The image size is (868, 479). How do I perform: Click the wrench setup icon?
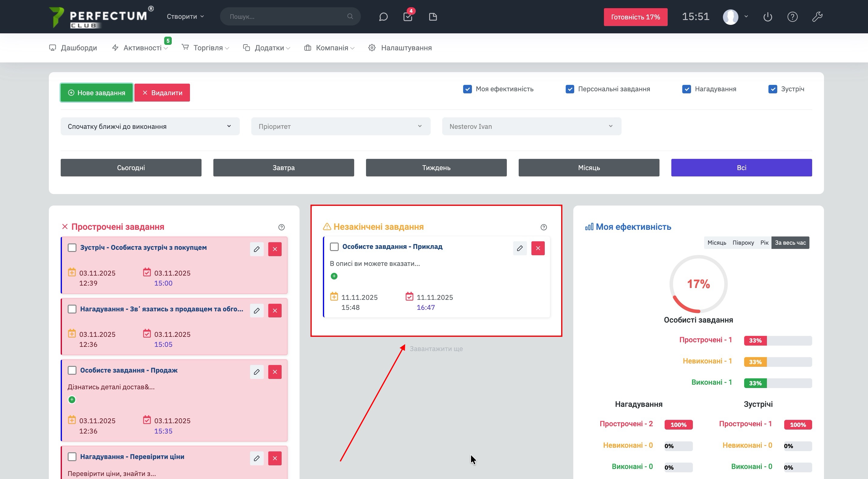tap(817, 17)
